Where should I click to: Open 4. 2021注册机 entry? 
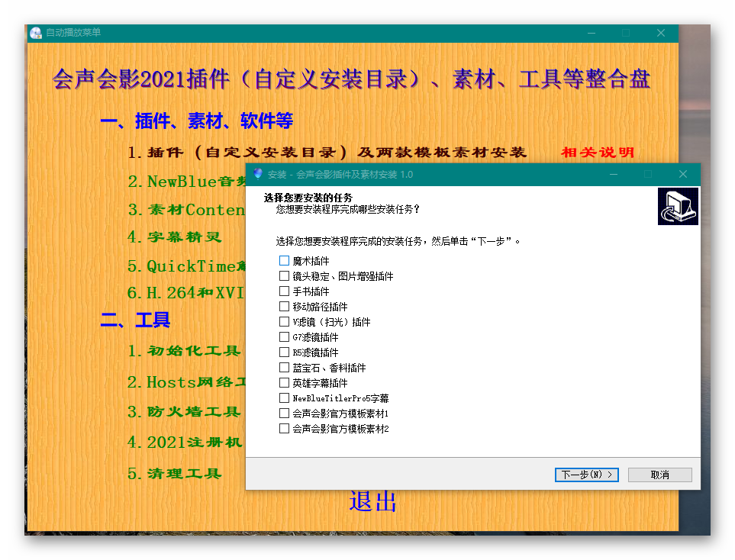(x=185, y=442)
